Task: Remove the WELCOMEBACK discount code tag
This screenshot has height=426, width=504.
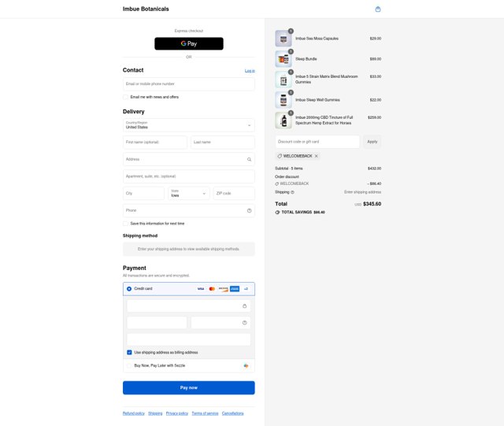Action: (x=317, y=156)
